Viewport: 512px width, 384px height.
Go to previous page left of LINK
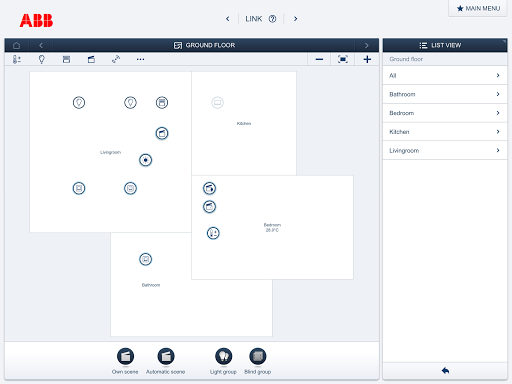click(228, 19)
